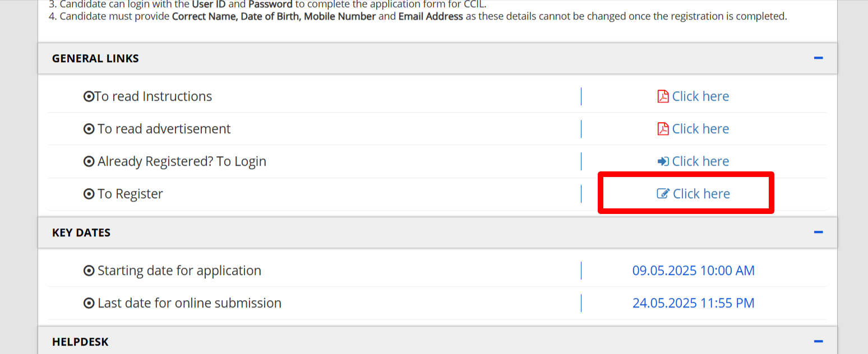The height and width of the screenshot is (354, 868).
Task: Open "Click here" text link for instructions
Action: (700, 96)
